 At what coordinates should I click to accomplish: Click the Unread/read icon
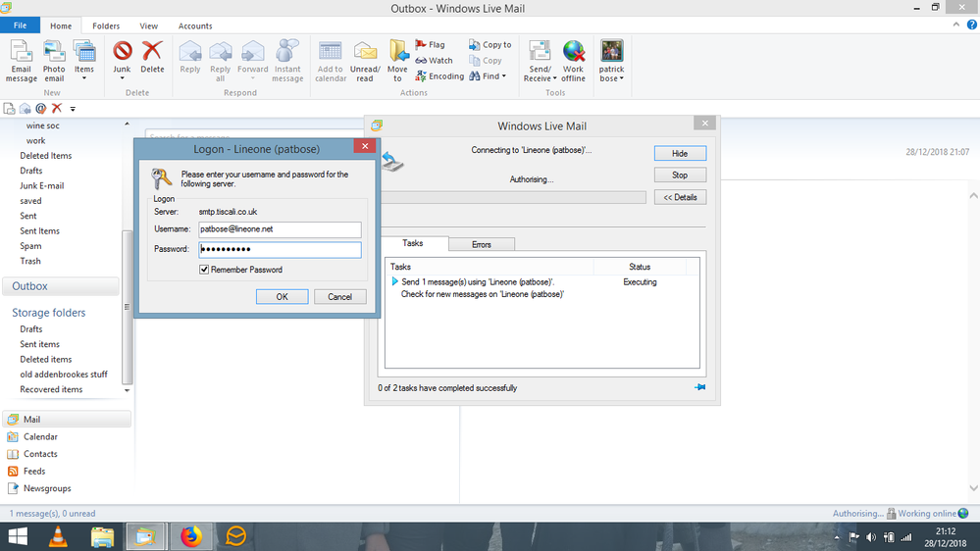(x=365, y=53)
